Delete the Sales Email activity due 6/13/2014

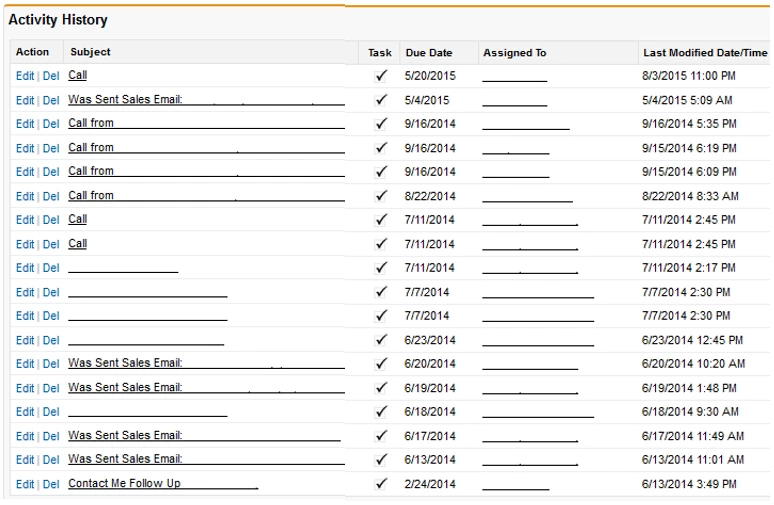click(x=51, y=460)
